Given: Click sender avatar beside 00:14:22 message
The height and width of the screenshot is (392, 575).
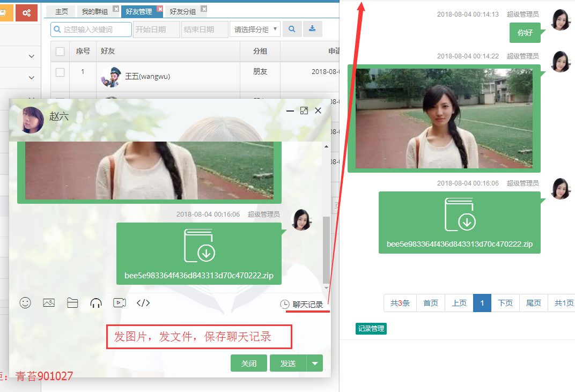Looking at the screenshot, I should click(561, 62).
